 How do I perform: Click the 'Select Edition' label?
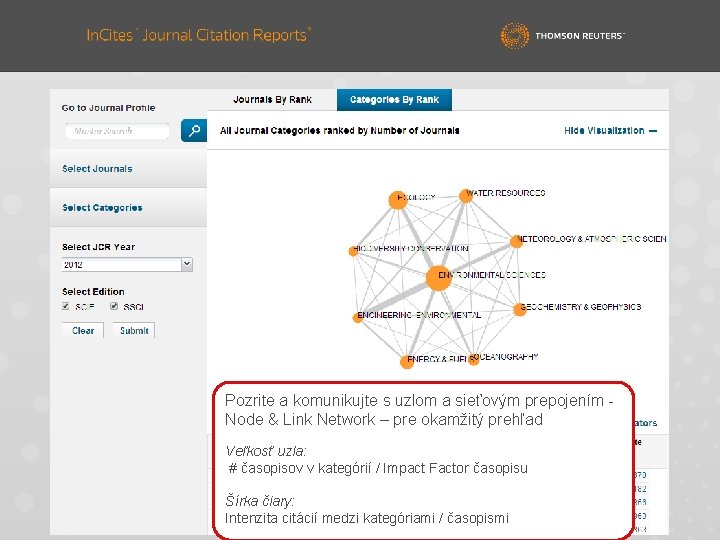(x=93, y=292)
